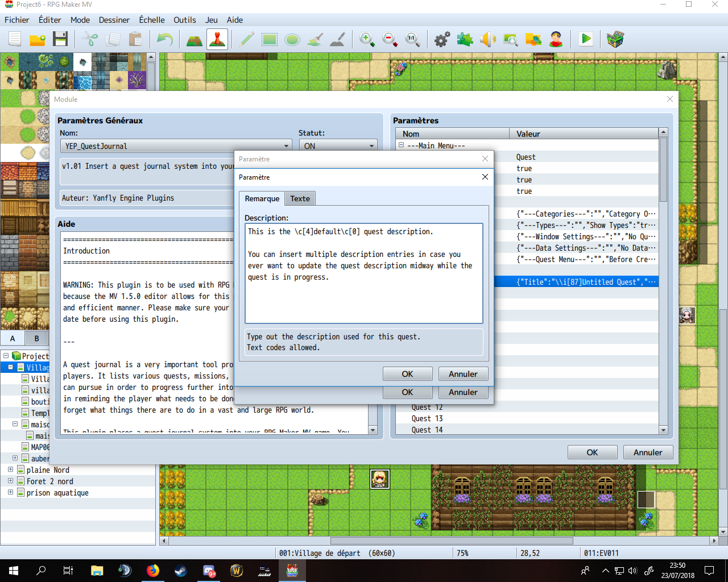Click the Save Project floppy icon

[x=60, y=39]
